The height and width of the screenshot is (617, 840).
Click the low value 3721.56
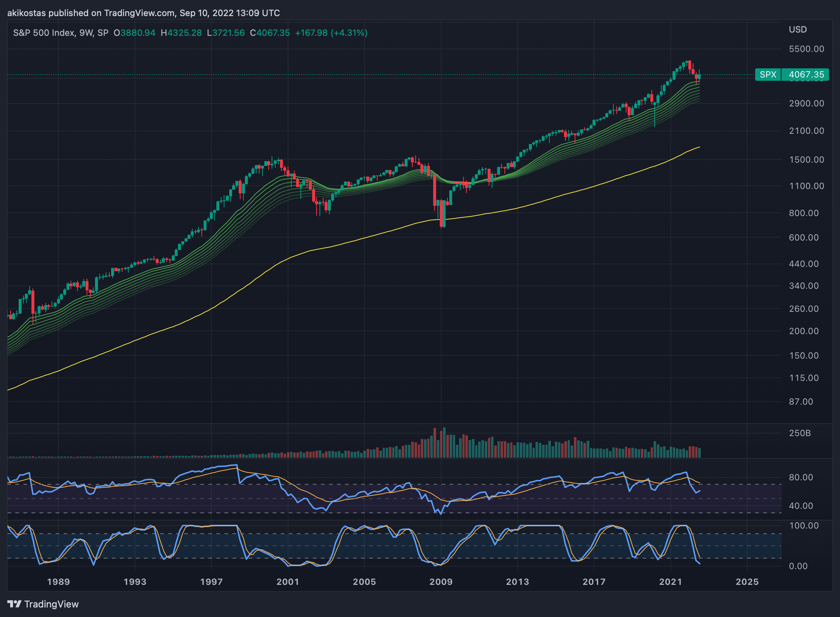pos(228,33)
